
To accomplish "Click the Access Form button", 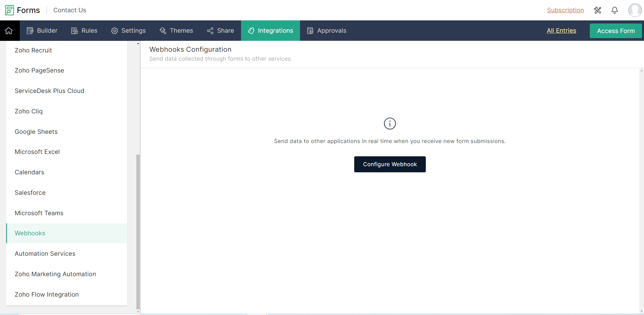I will pos(616,31).
